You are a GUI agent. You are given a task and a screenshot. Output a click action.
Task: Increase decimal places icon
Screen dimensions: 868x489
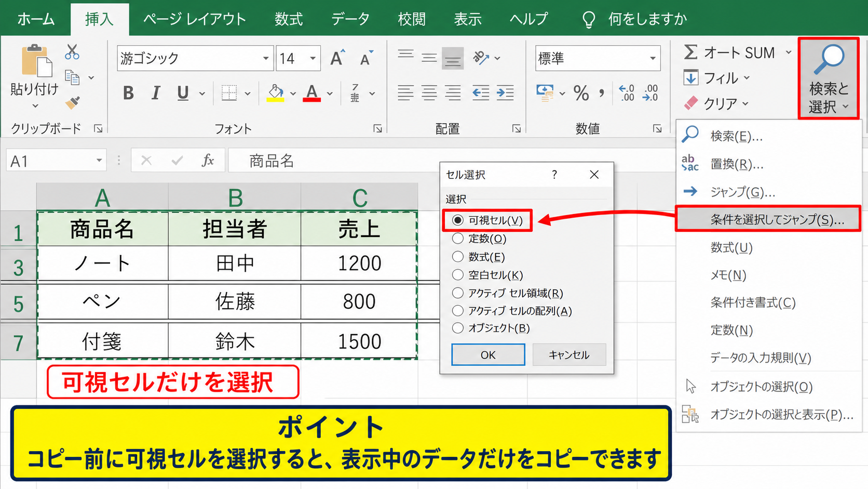[x=627, y=93]
